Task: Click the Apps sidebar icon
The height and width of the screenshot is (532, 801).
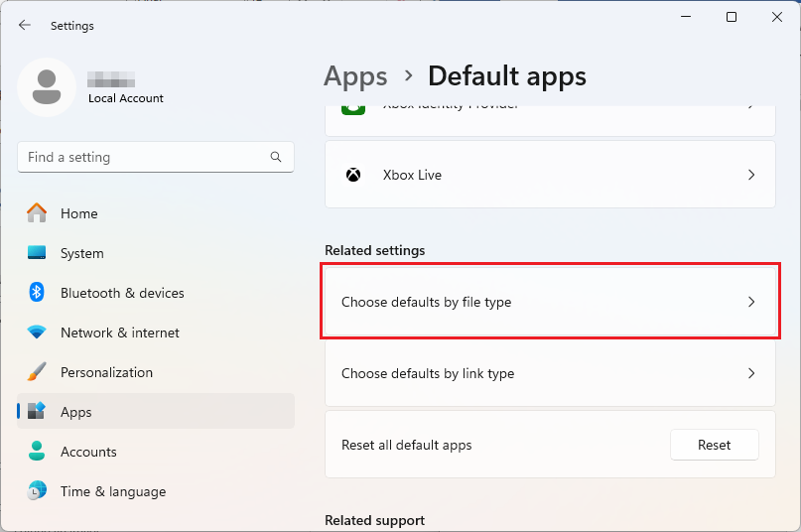Action: [x=37, y=411]
